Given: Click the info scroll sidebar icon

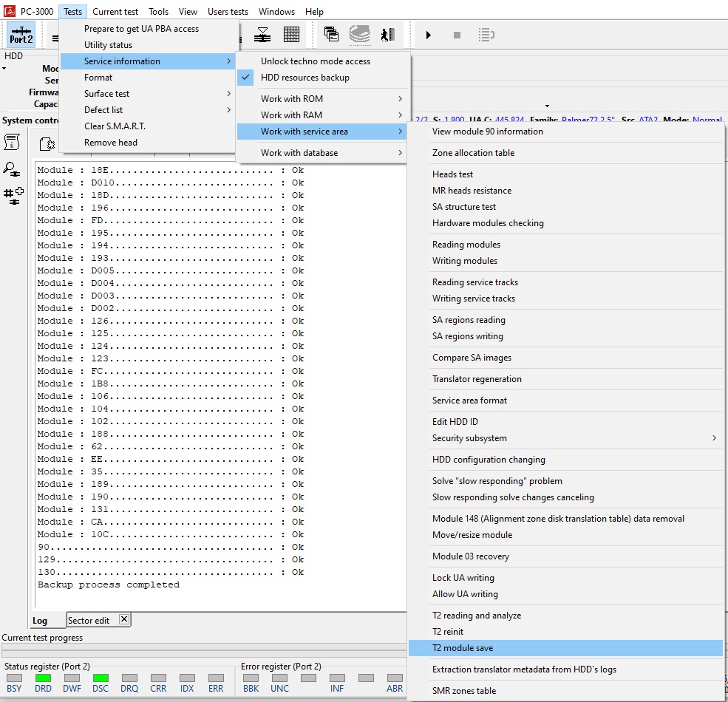Looking at the screenshot, I should click(13, 143).
